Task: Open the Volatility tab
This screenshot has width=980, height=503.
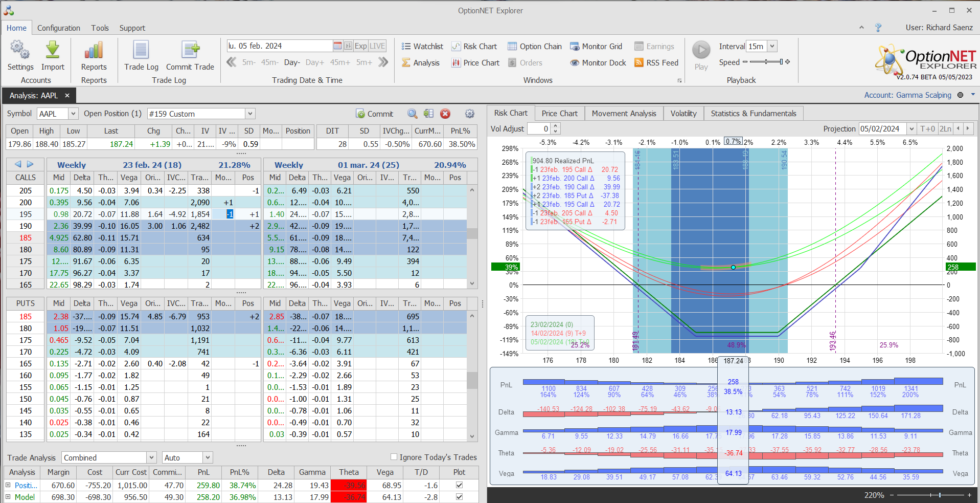Action: point(683,114)
